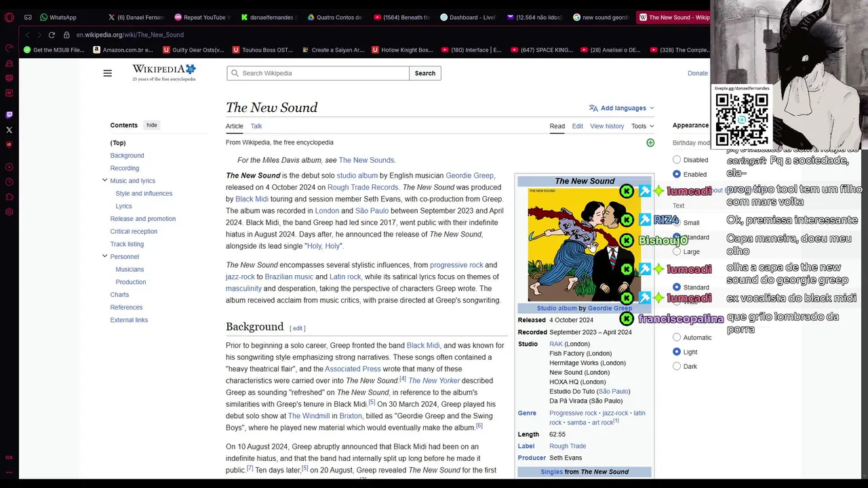868x488 pixels.
Task: Open the Opera menu logo icon
Action: coord(9,17)
